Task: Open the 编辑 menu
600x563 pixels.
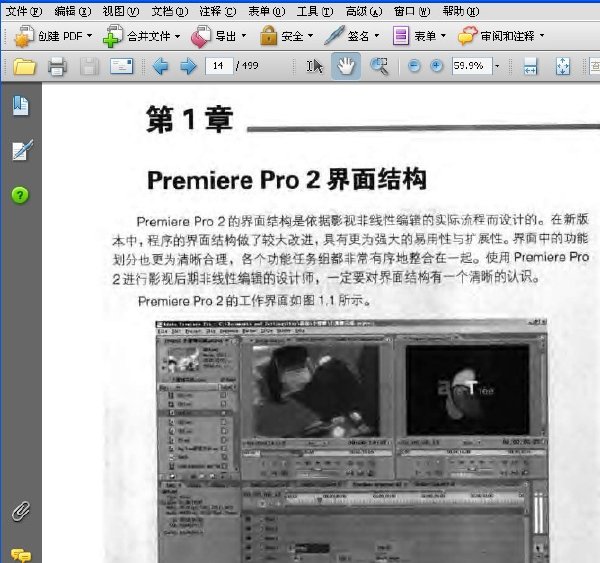Action: [x=73, y=11]
